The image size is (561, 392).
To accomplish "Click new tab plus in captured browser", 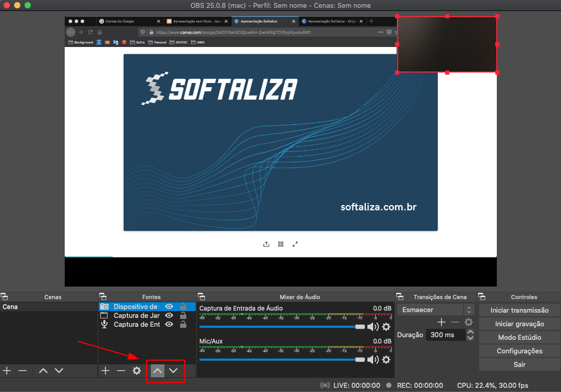I will [x=372, y=21].
